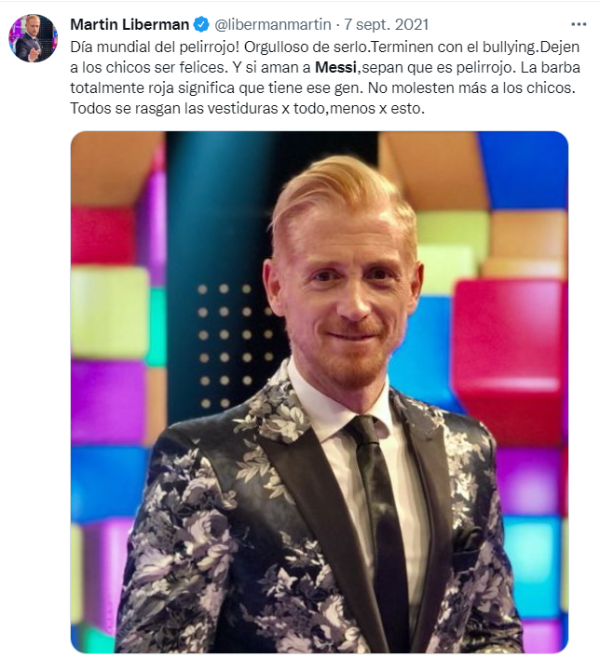Click the first tweet line mentioning Día mundial del pelirrojo

pos(325,47)
